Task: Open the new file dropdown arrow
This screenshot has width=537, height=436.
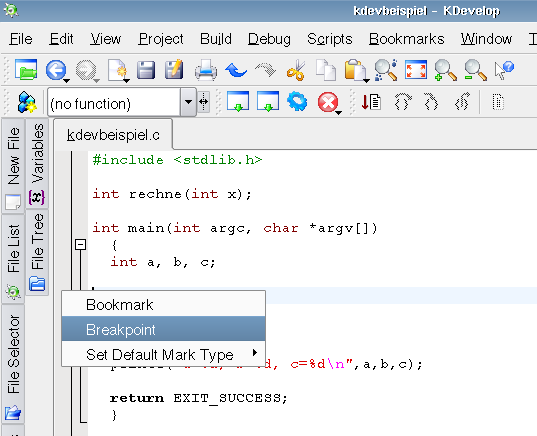Action: pos(126,80)
